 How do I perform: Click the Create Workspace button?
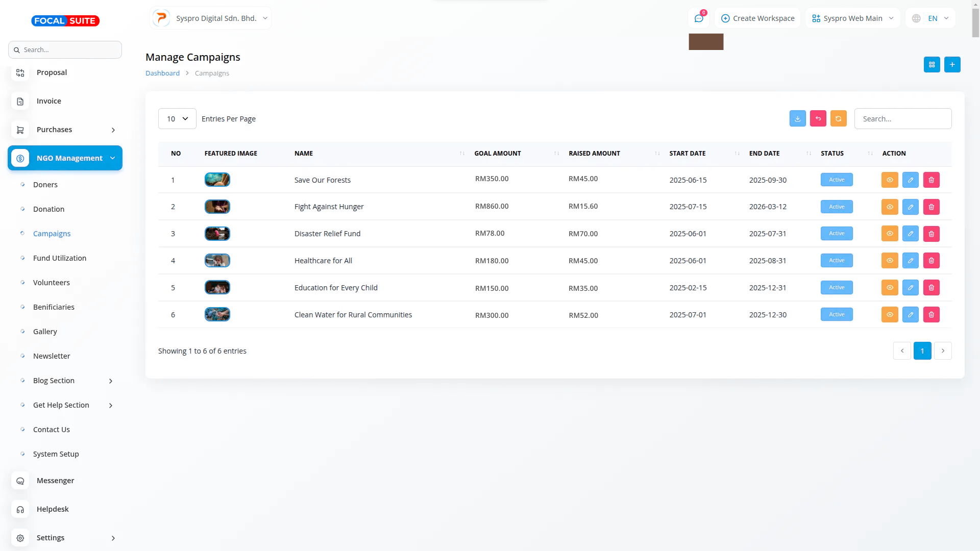point(757,18)
